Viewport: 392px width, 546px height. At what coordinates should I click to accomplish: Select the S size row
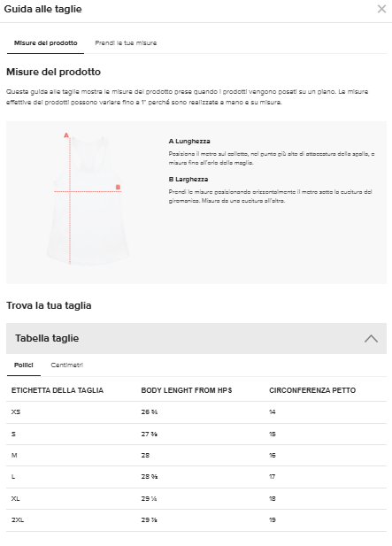coord(196,434)
